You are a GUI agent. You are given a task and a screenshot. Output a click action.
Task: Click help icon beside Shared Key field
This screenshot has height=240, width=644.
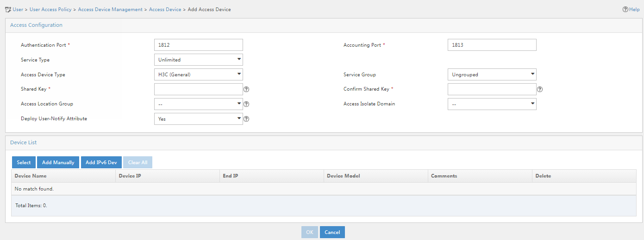(246, 89)
